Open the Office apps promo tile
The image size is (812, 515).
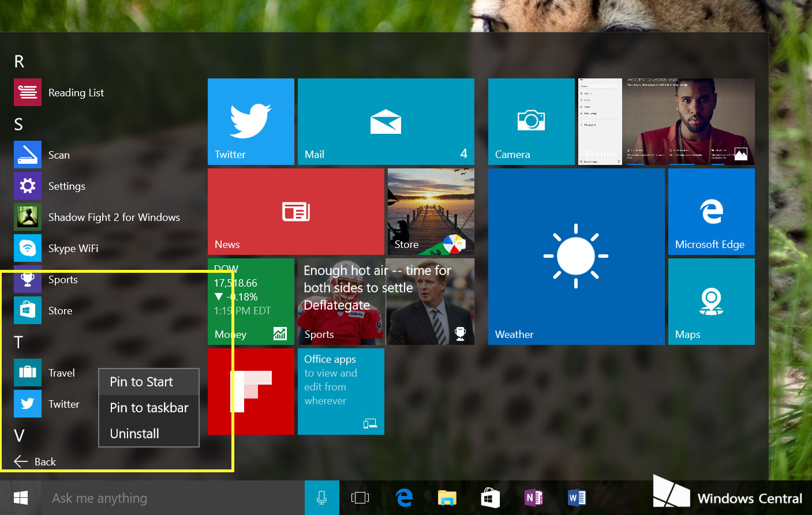point(341,392)
